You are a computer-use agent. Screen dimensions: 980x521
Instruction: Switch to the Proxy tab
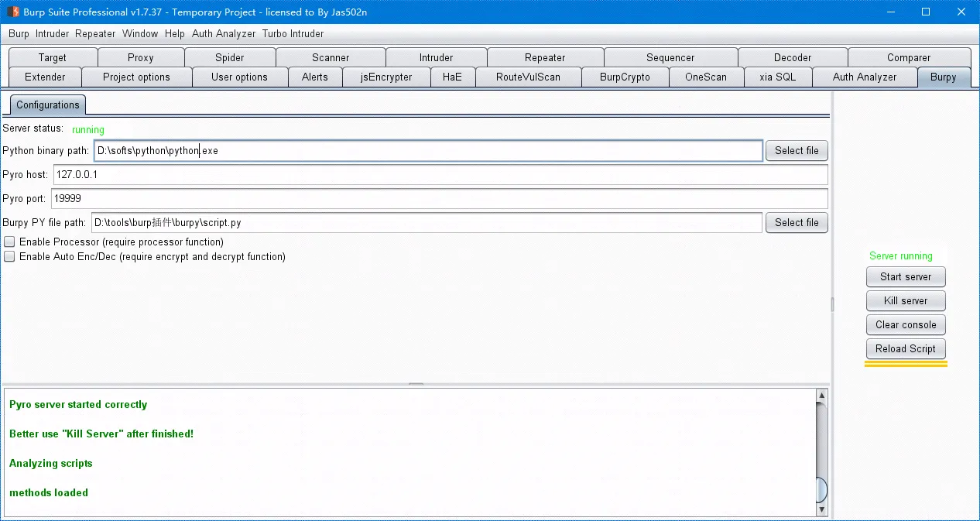click(x=141, y=58)
